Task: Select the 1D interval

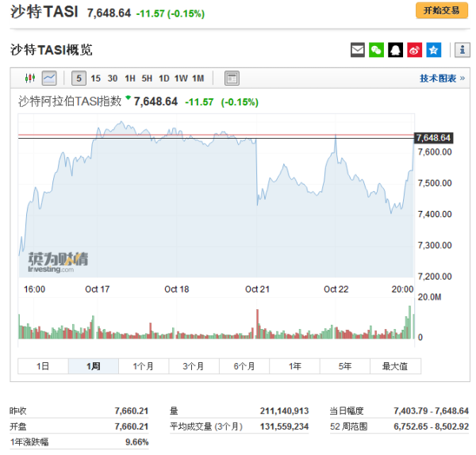Action: pos(164,78)
